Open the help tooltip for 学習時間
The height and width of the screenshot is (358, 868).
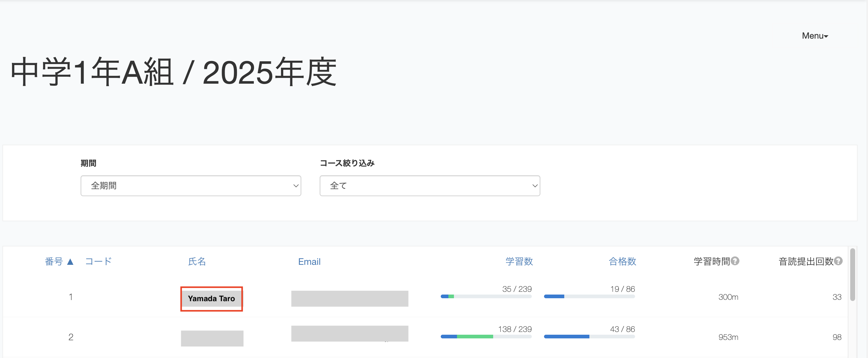736,260
